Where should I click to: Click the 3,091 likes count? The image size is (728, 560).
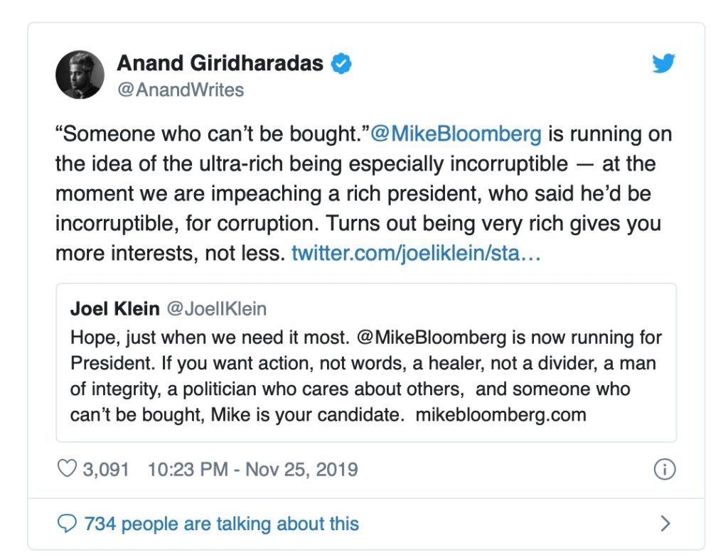coord(107,470)
